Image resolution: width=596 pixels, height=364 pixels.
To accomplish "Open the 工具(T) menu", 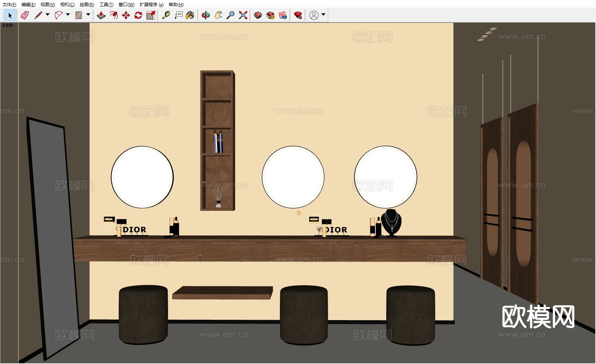I will (x=106, y=5).
